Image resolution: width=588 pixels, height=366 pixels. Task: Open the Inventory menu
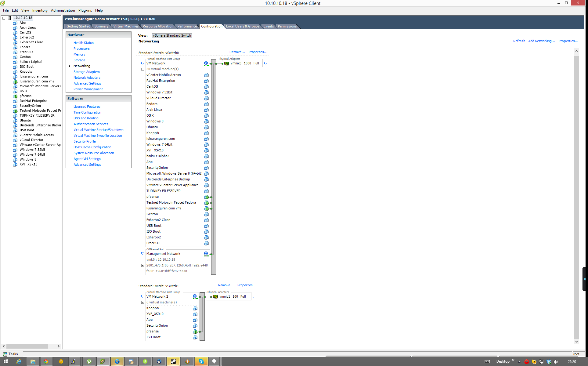click(40, 10)
